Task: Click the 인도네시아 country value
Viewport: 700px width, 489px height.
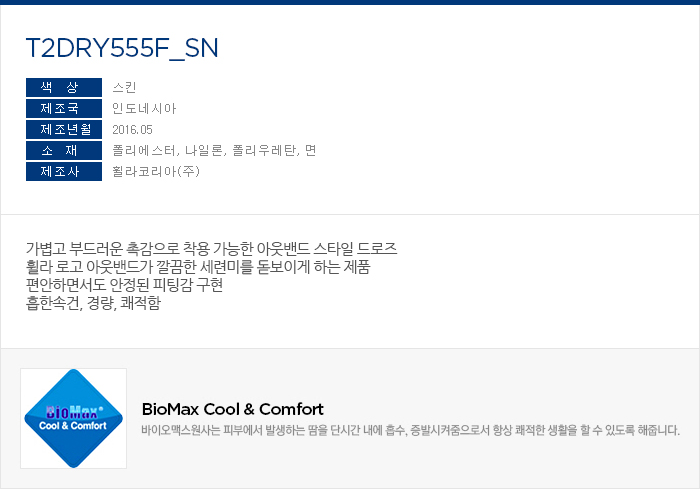Action: [x=144, y=109]
